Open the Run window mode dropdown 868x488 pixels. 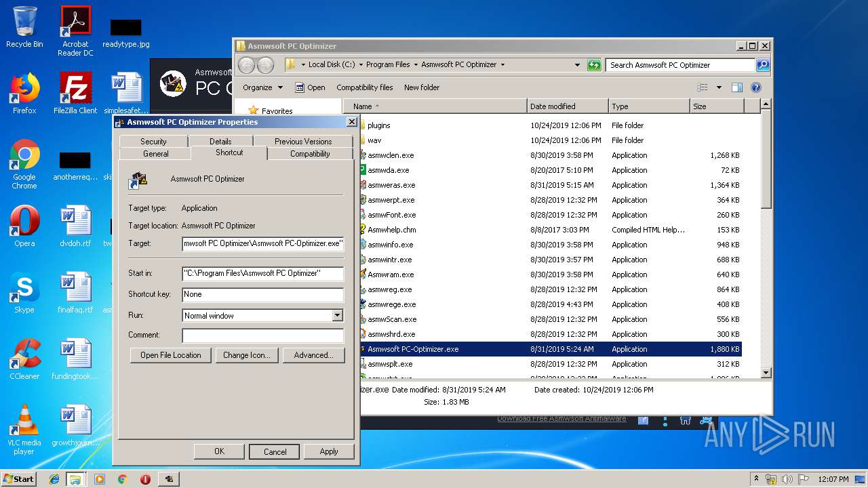point(338,316)
